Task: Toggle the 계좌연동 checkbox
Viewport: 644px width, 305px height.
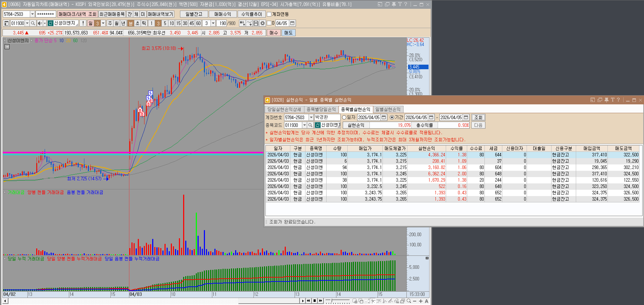Action: pyautogui.click(x=269, y=14)
